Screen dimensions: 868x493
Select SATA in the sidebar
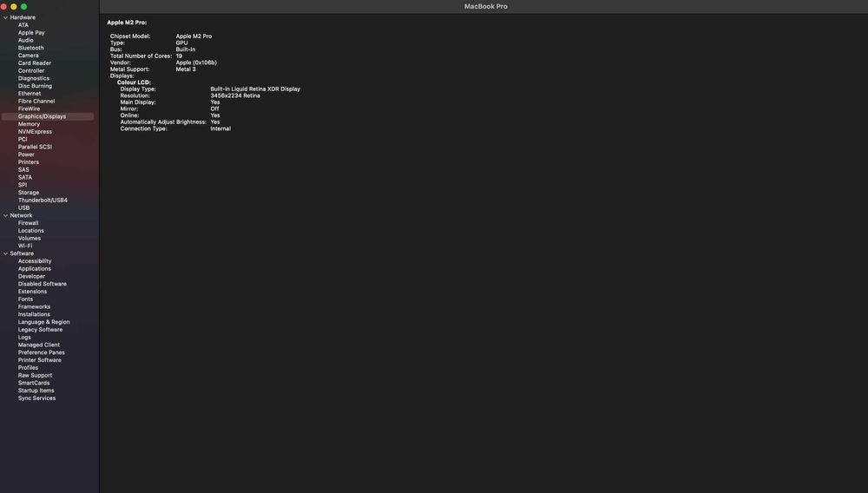point(25,178)
